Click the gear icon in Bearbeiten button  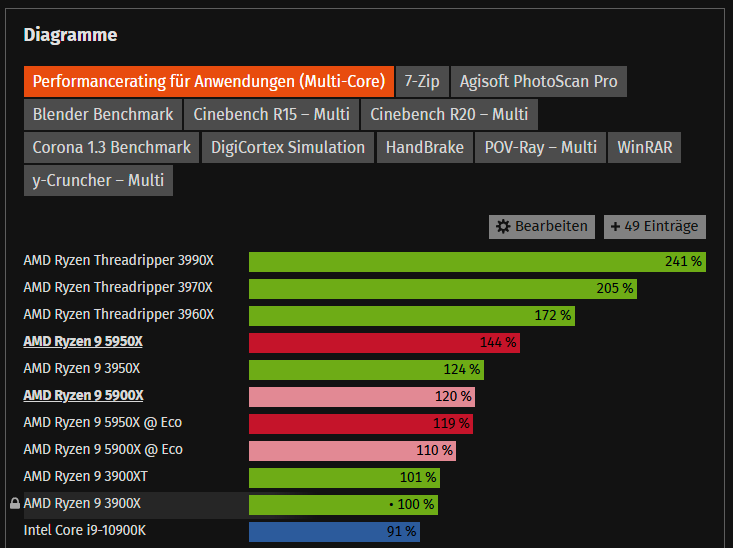(x=503, y=226)
